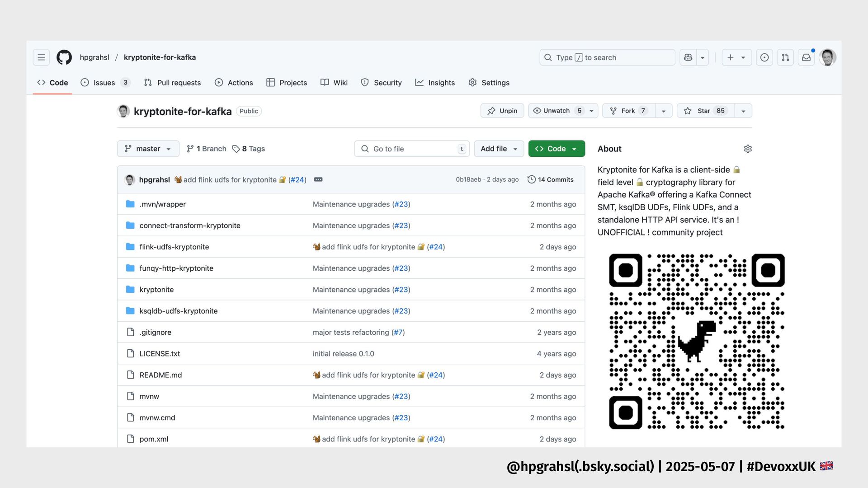Open the issues icon in header
The height and width of the screenshot is (488, 868).
pyautogui.click(x=764, y=57)
